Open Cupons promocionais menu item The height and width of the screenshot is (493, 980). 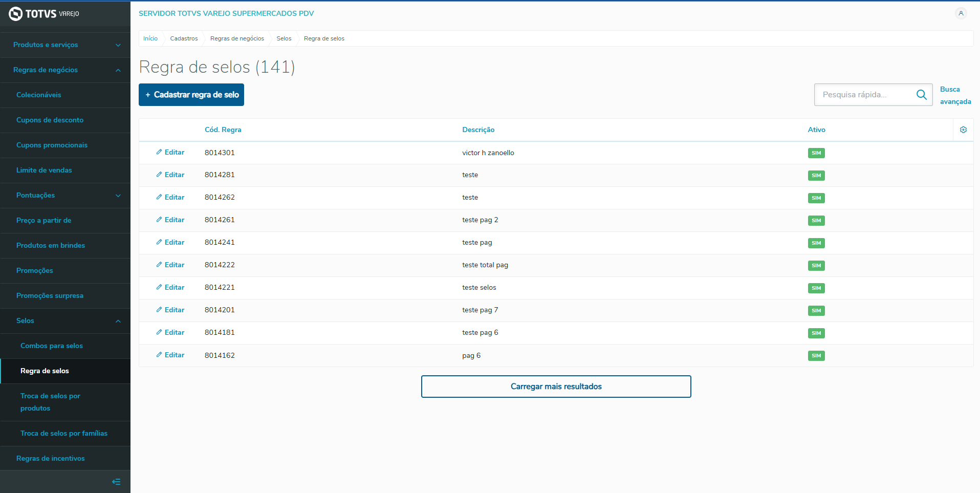coord(65,145)
